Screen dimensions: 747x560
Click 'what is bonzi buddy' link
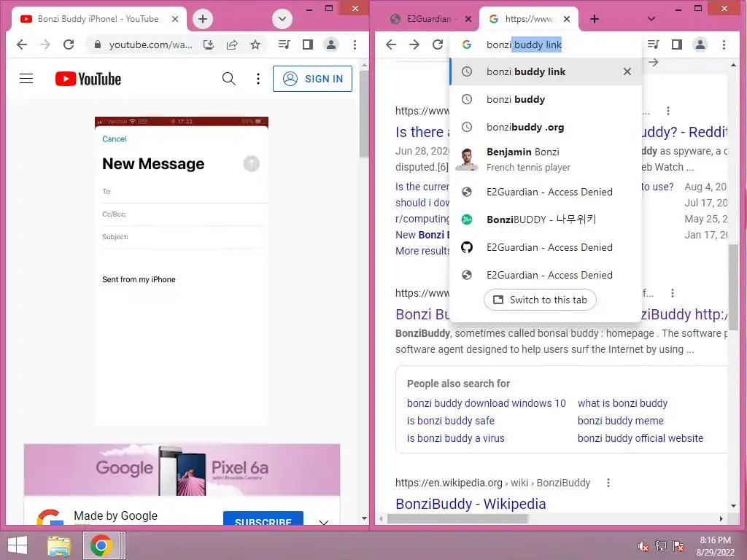[623, 403]
